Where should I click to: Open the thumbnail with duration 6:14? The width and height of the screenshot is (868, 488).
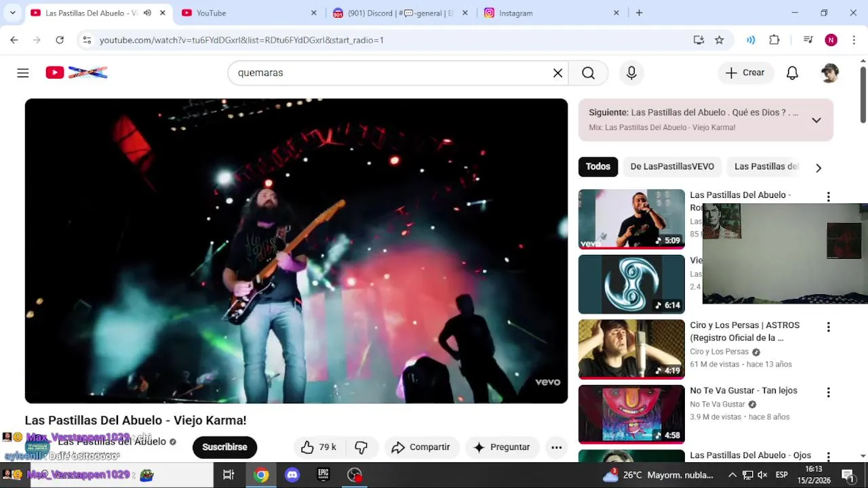[x=631, y=284]
